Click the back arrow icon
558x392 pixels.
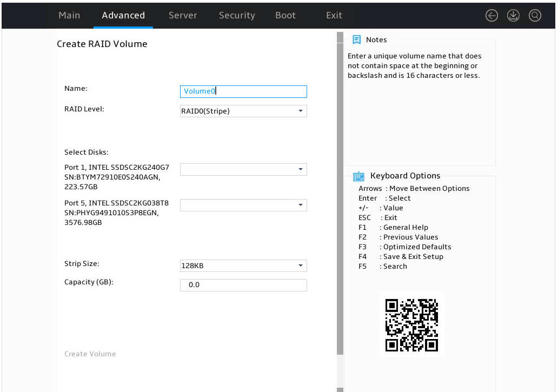click(x=491, y=15)
